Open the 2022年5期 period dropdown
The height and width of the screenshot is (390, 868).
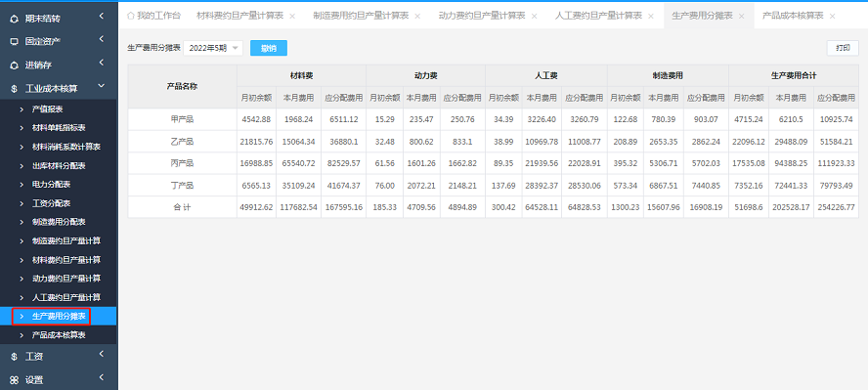(x=213, y=48)
